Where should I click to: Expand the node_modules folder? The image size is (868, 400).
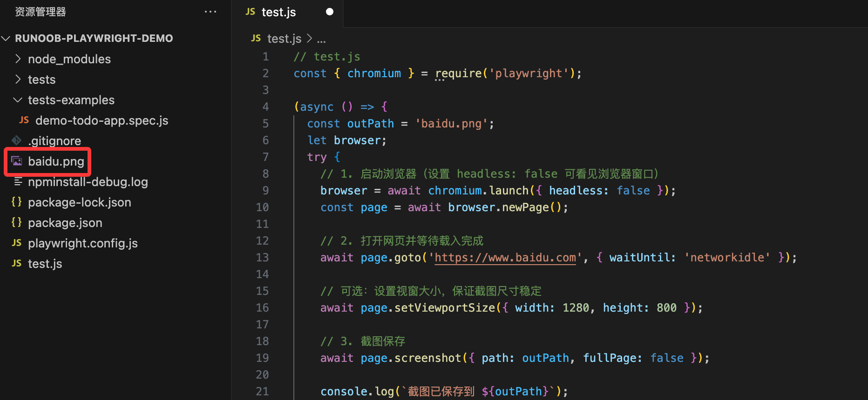(18, 59)
